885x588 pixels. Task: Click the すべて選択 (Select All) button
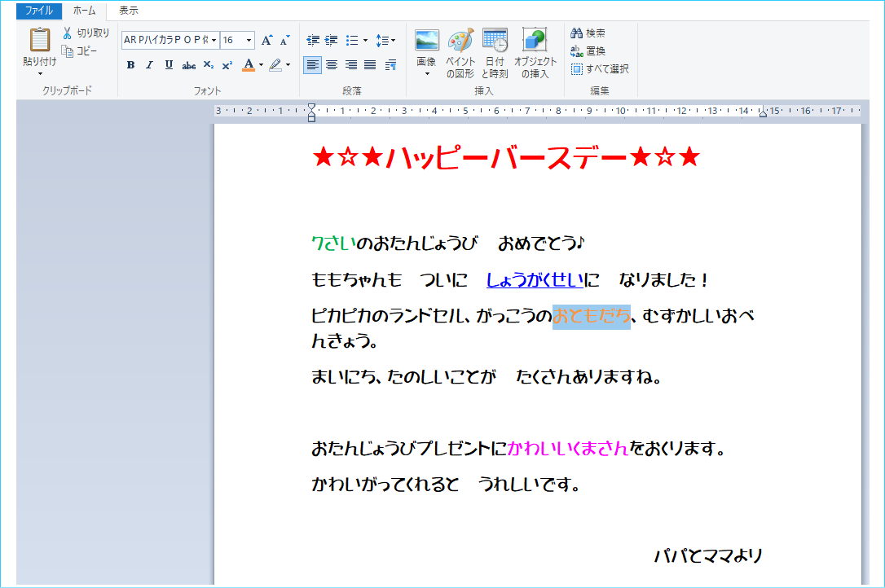click(600, 69)
